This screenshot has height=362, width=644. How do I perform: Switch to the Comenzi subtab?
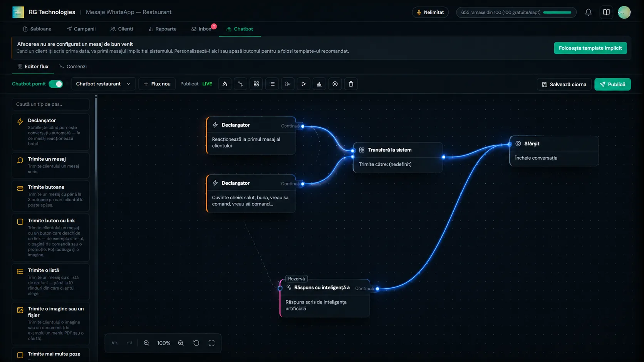73,67
